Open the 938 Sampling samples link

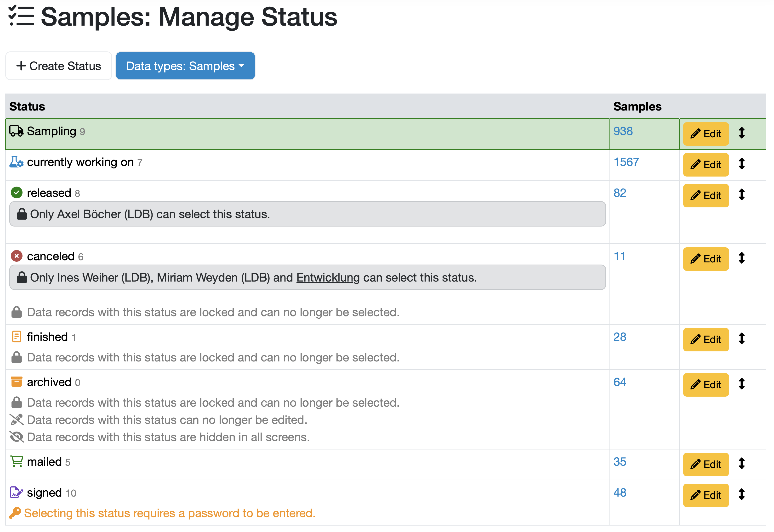623,131
